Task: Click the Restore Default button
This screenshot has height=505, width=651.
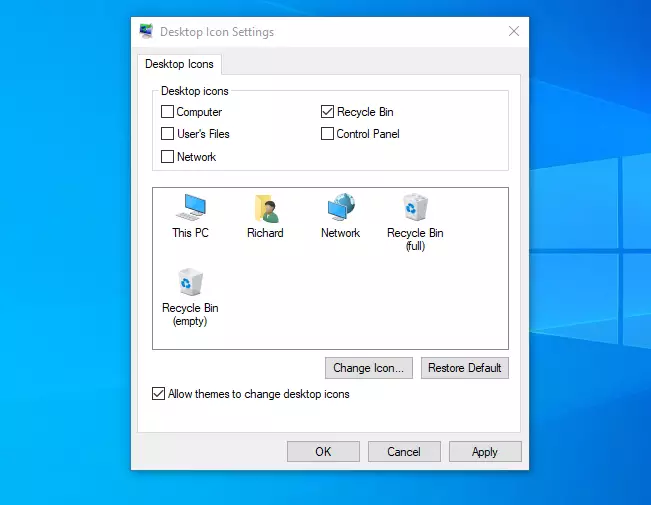Action: coord(465,368)
